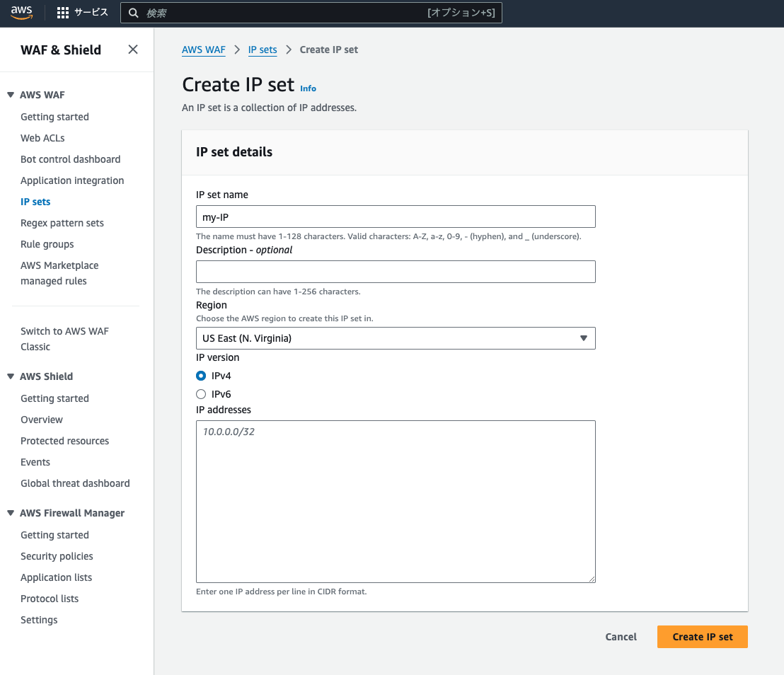Open the services grid icon

(62, 13)
